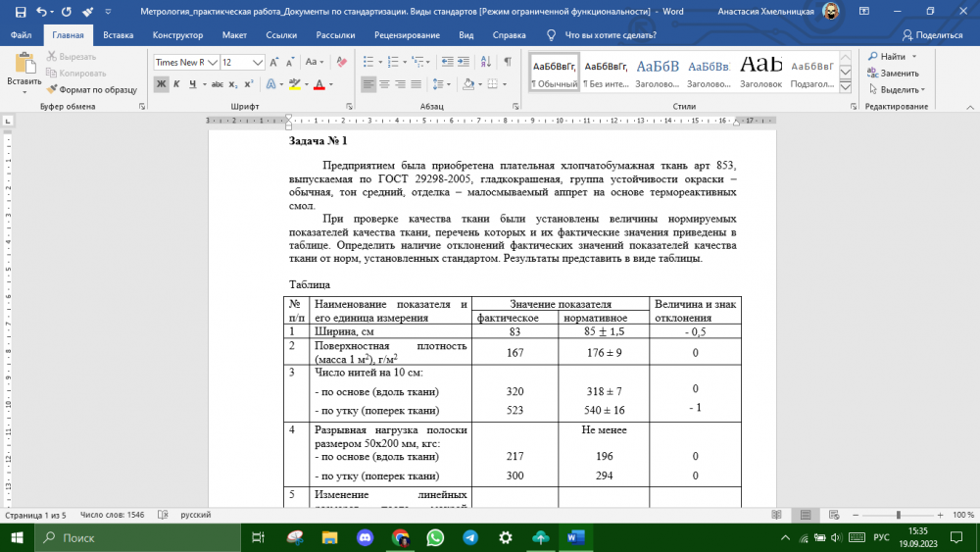Open Telegram from the taskbar
The width and height of the screenshot is (980, 552).
point(470,537)
